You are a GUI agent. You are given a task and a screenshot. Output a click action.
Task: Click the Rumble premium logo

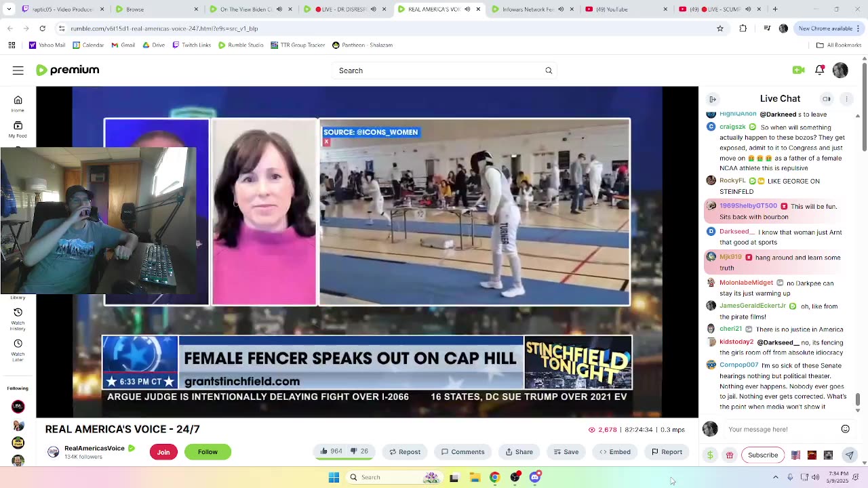click(68, 70)
